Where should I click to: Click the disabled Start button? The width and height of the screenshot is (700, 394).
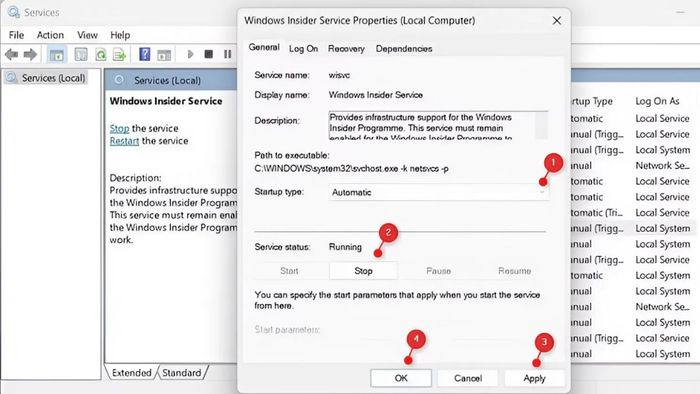click(x=289, y=271)
